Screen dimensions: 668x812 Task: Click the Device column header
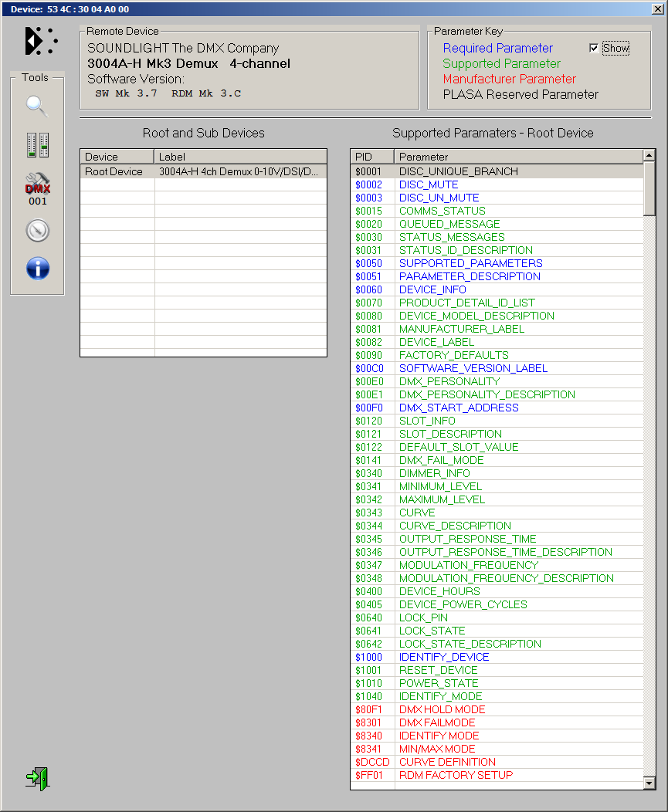(x=117, y=157)
